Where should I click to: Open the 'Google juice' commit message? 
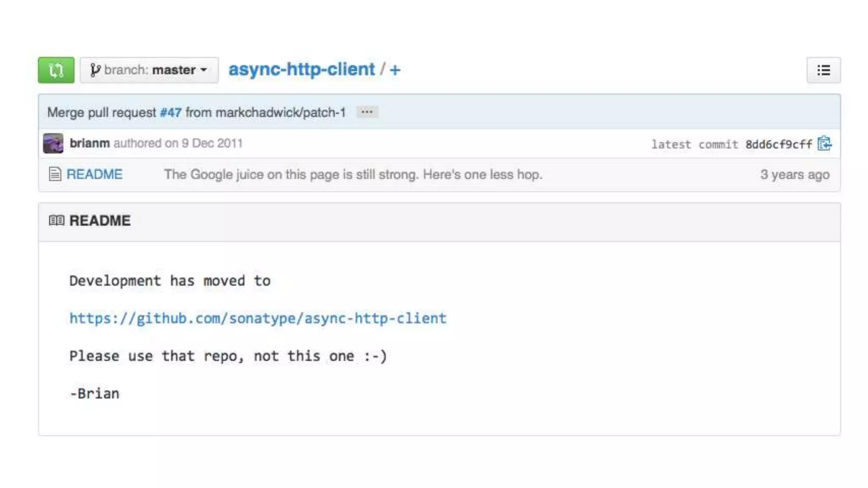pyautogui.click(x=353, y=174)
